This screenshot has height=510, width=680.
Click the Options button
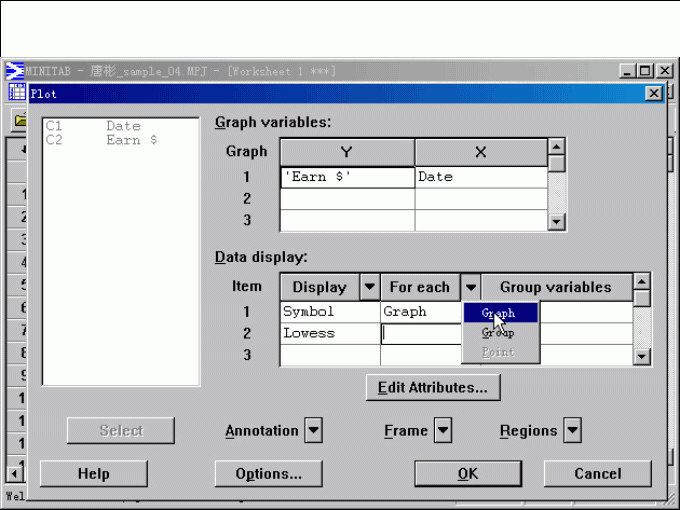(268, 474)
